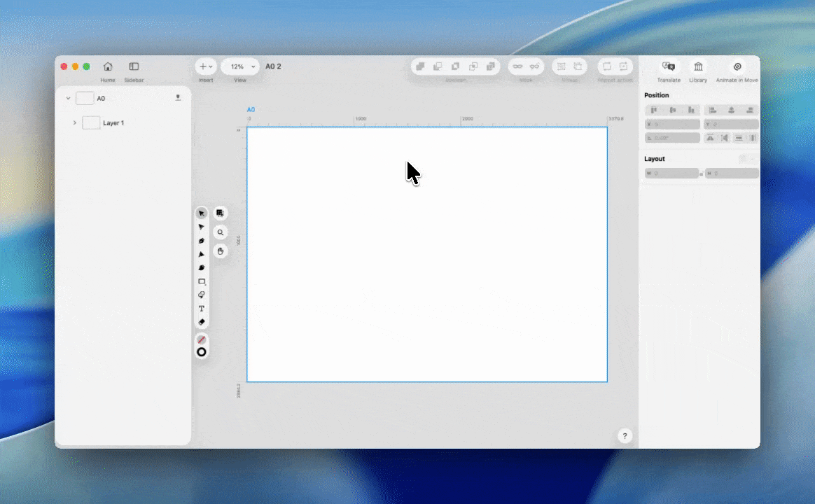Choose the Direct Selection arrow tool
Viewport: 815px width, 504px height.
[x=202, y=227]
